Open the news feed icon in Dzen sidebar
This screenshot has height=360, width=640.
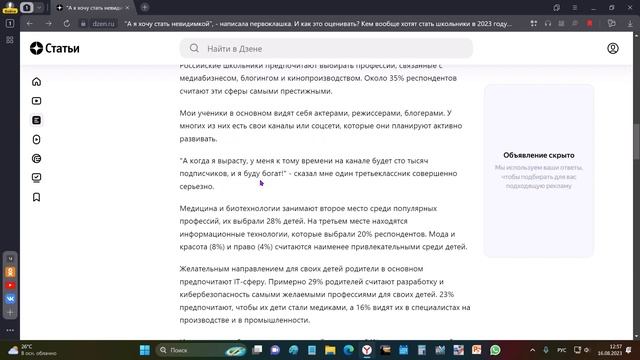click(36, 158)
